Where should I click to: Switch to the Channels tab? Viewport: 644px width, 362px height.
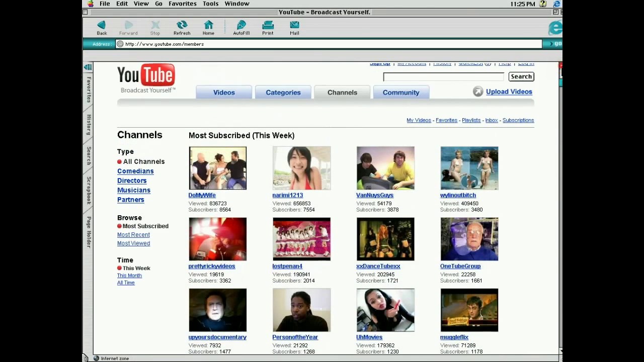[342, 93]
